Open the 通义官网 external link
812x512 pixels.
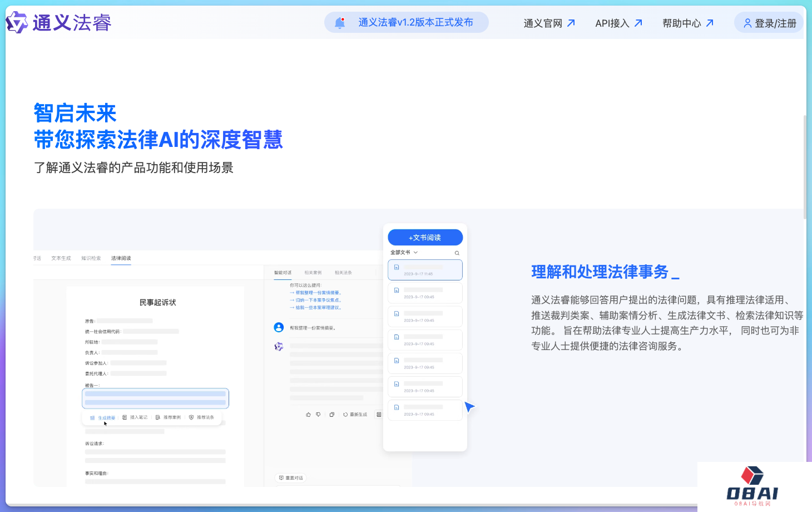(x=549, y=23)
